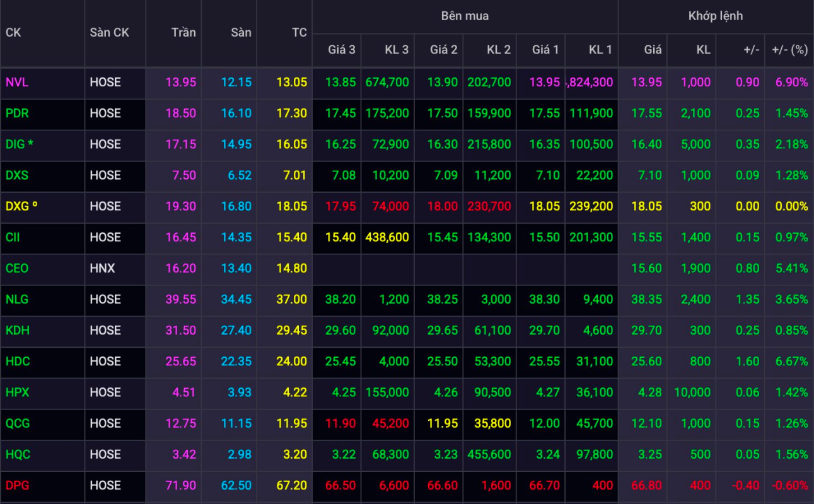Select the HQC stock symbol
The image size is (814, 504).
[x=18, y=454]
